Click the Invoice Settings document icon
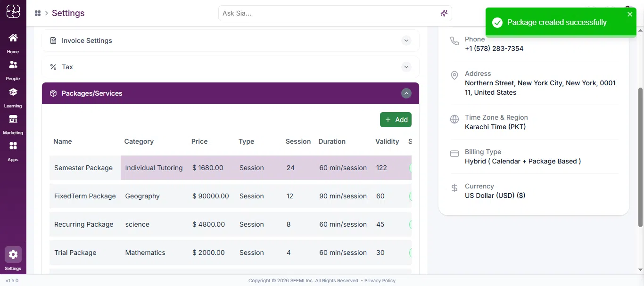644x286 pixels. [x=53, y=41]
